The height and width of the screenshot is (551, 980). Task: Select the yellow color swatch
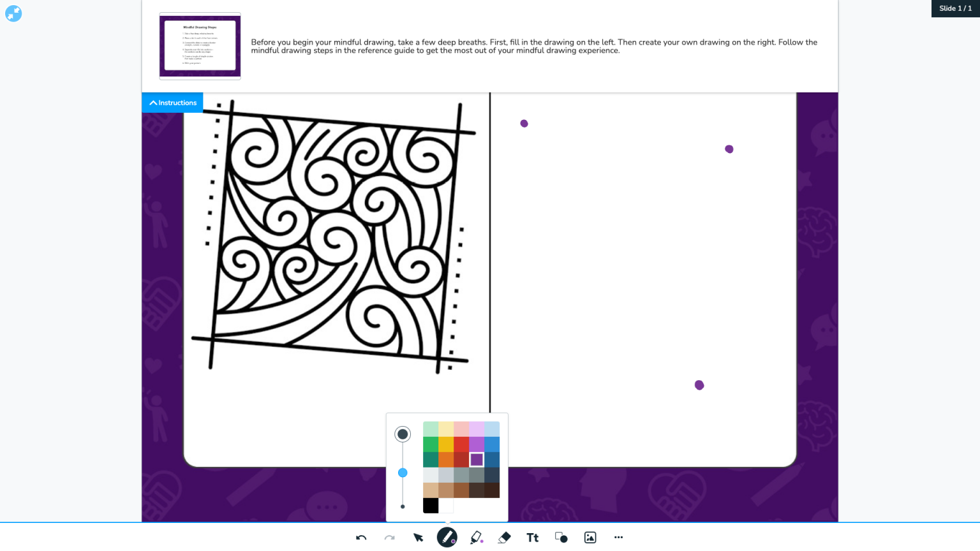point(446,444)
